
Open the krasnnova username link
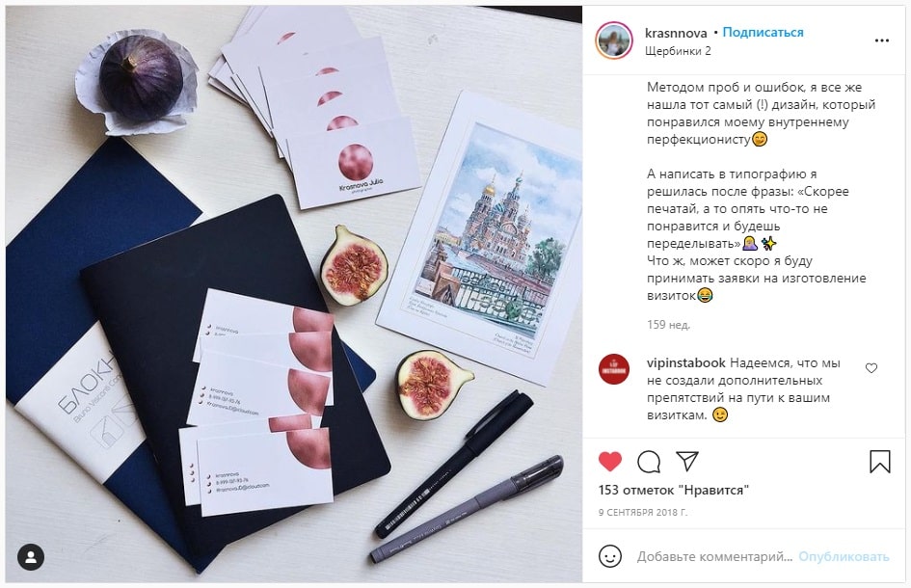tap(676, 33)
